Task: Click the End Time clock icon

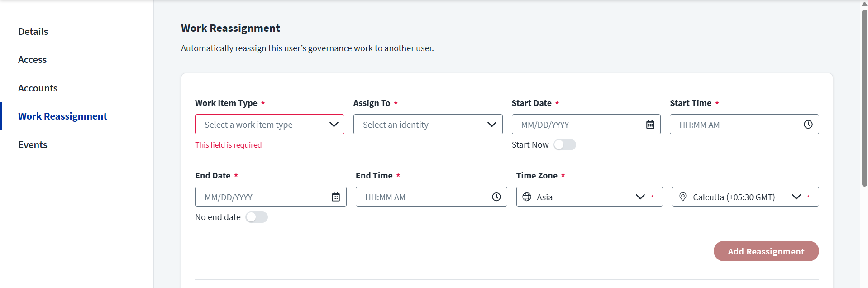Action: [x=496, y=197]
